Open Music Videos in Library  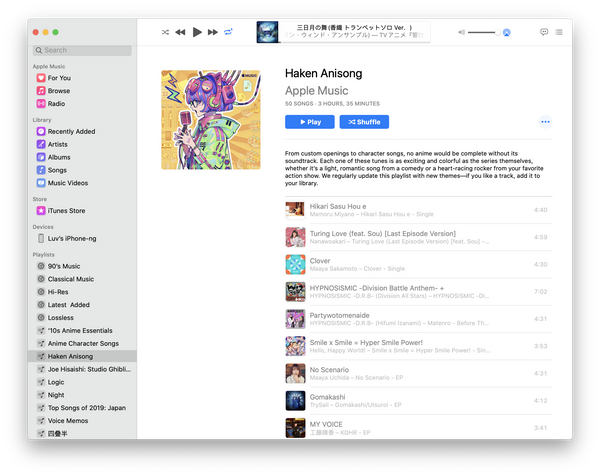pos(82,183)
